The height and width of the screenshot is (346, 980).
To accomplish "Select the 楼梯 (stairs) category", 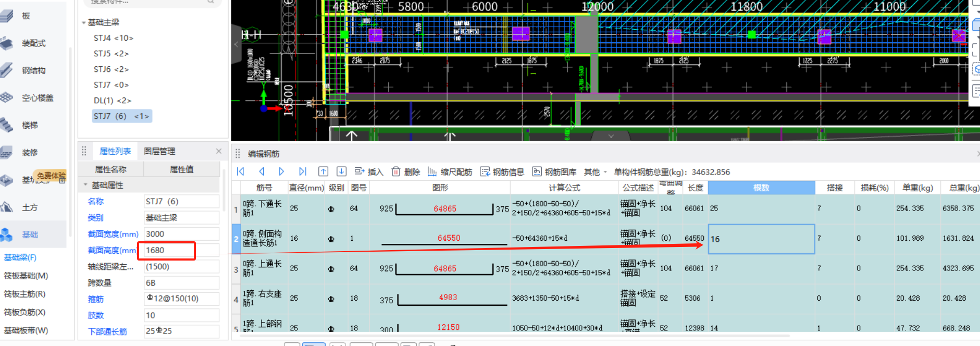I will tap(30, 125).
